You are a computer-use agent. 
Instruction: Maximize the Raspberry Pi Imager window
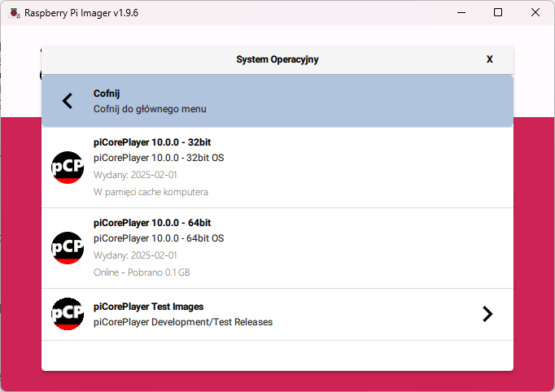point(498,13)
